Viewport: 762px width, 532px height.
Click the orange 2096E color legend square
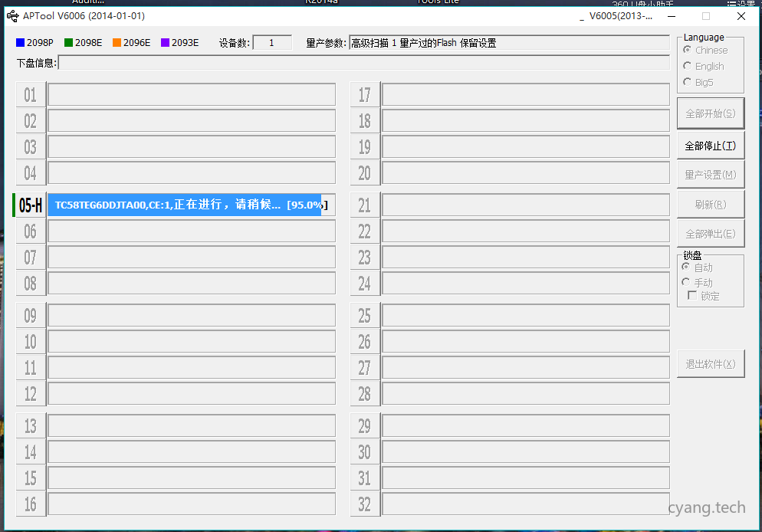117,43
